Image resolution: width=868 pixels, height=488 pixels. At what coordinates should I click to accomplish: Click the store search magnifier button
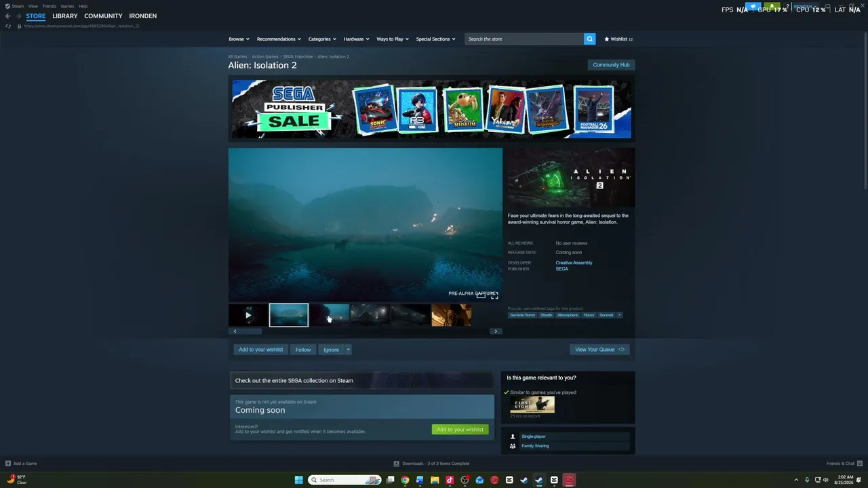pyautogui.click(x=590, y=39)
